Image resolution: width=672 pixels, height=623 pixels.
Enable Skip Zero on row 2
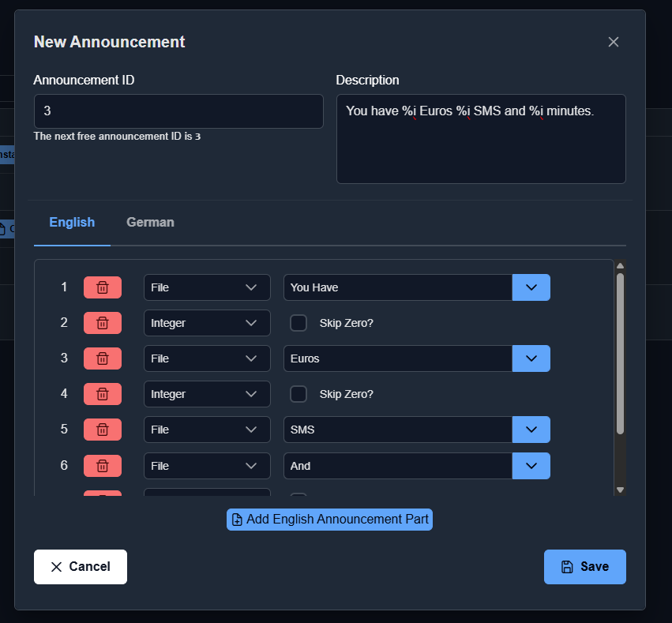(298, 323)
